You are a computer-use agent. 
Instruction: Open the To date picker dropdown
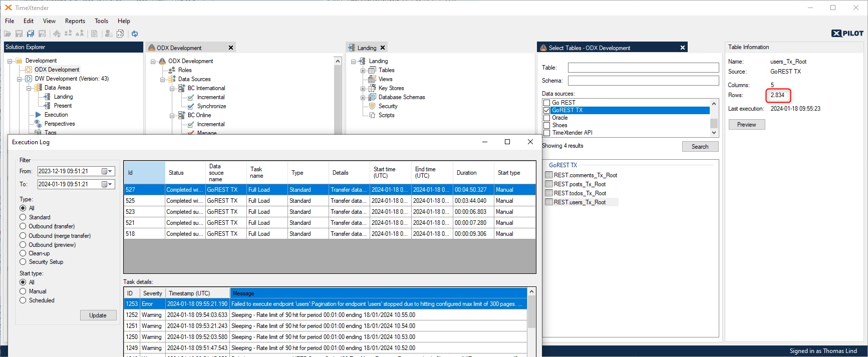pyautogui.click(x=107, y=184)
